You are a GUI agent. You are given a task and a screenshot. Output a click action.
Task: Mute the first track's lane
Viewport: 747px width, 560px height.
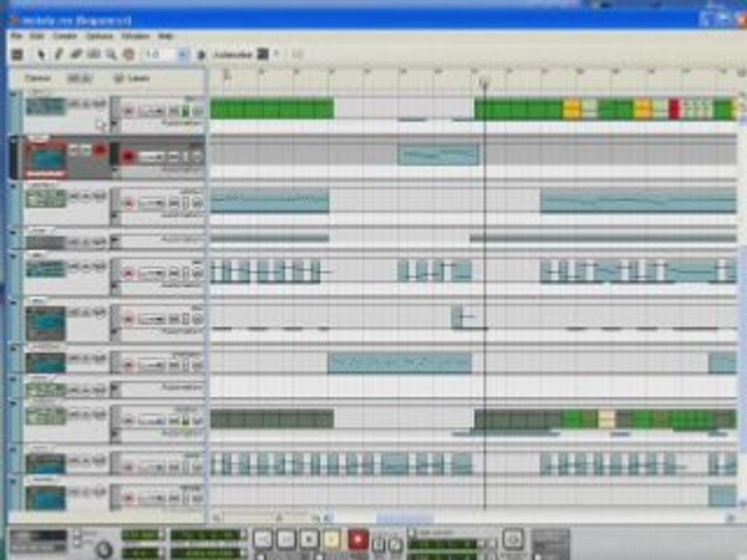click(x=174, y=112)
